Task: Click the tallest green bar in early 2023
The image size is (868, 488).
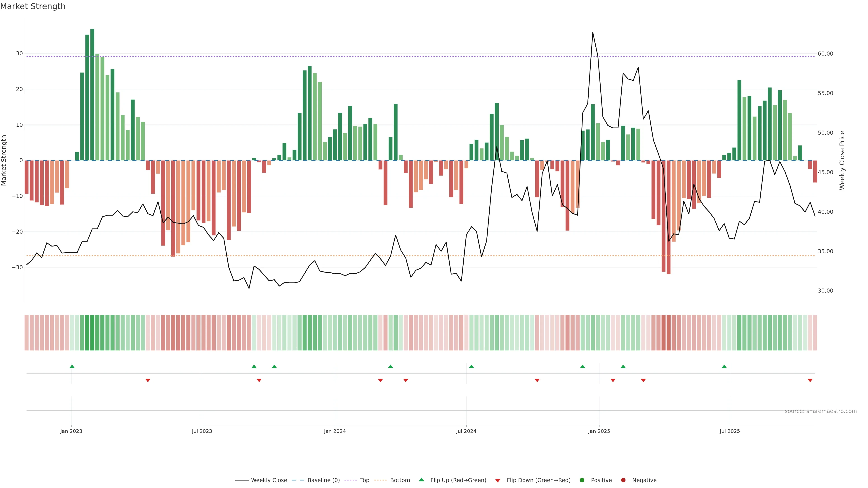Action: click(x=92, y=94)
